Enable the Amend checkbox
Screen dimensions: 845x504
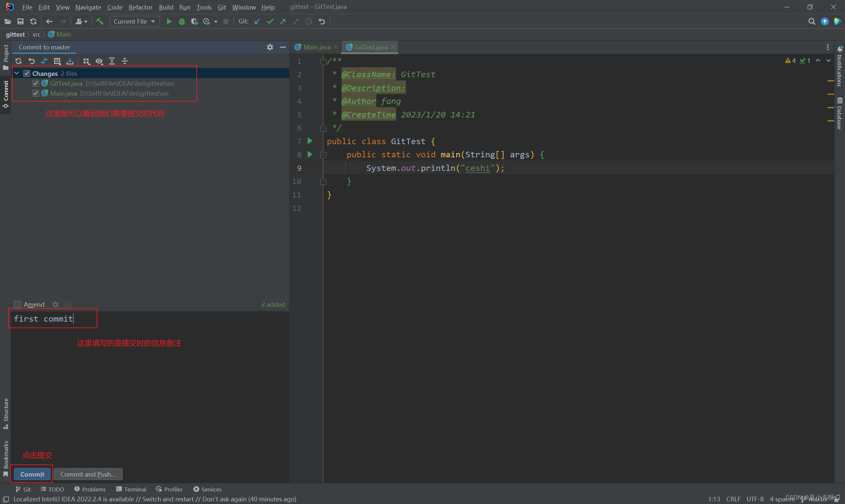click(18, 304)
